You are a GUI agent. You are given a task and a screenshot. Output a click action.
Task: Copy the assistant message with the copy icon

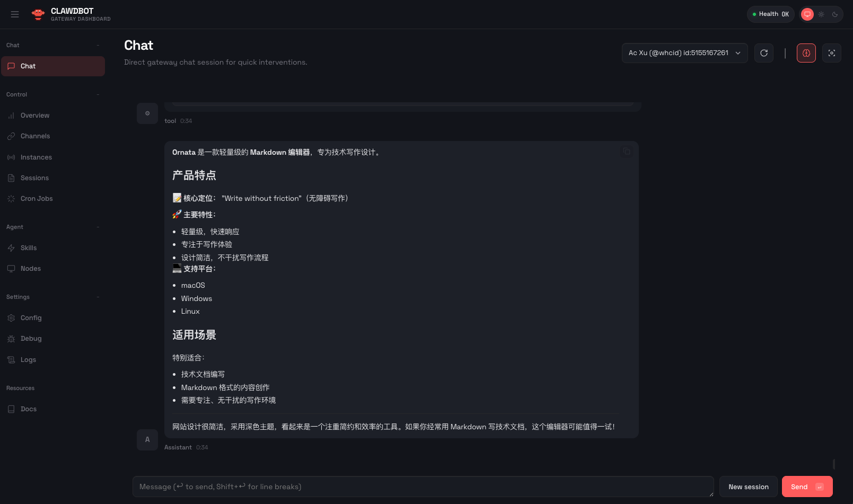pos(627,152)
